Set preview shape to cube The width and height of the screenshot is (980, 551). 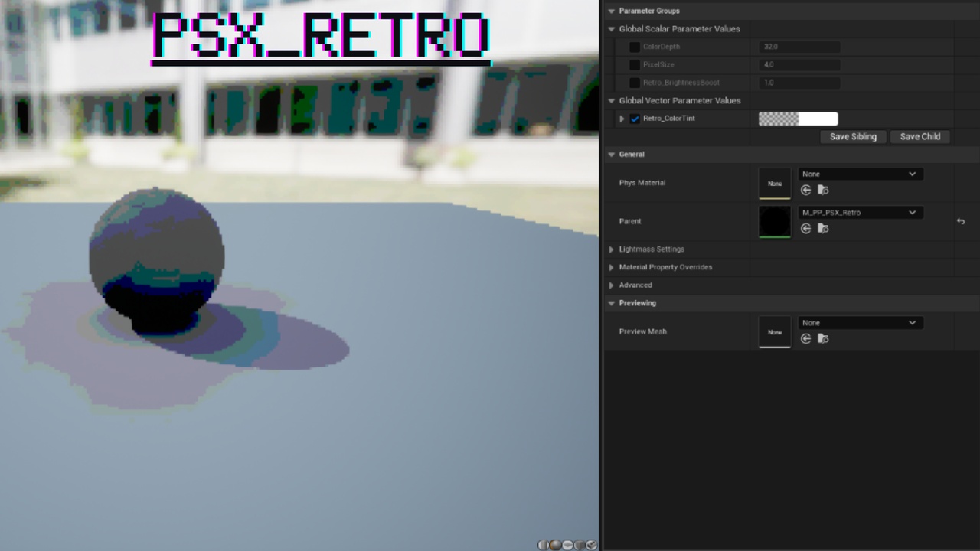point(580,545)
